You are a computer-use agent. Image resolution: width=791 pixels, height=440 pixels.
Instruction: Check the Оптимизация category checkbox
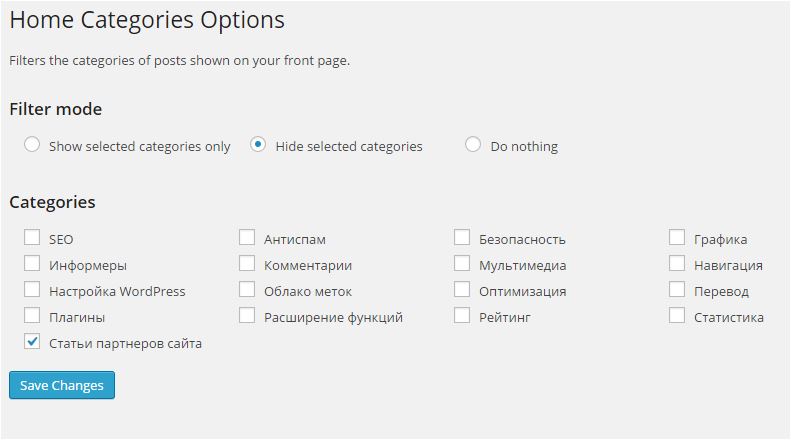coord(462,290)
